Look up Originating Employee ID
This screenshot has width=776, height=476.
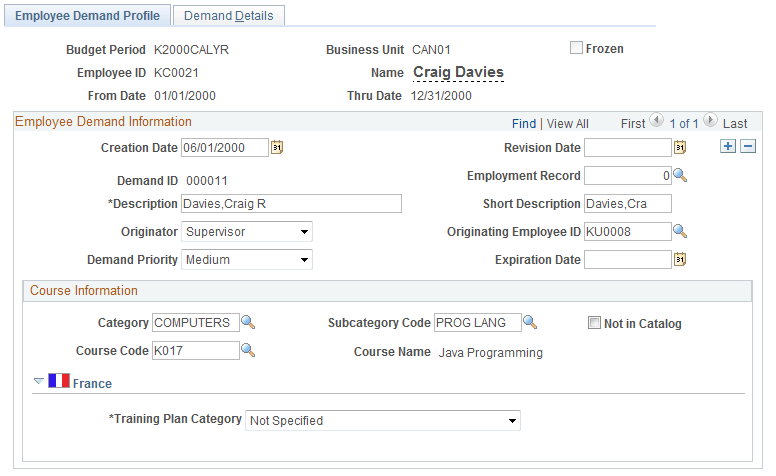(x=680, y=231)
